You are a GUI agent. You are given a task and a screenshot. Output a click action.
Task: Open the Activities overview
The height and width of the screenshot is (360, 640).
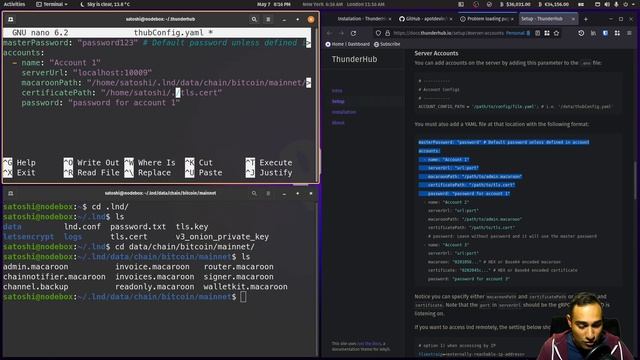(x=14, y=4)
